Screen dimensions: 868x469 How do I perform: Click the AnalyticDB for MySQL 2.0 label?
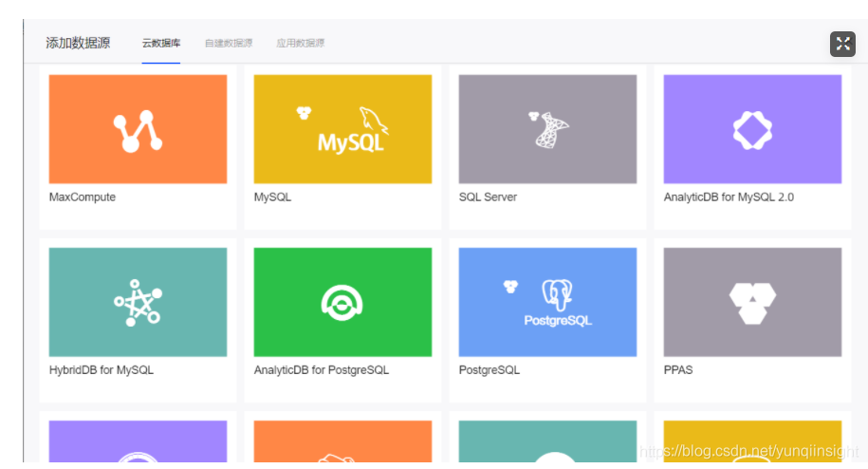pyautogui.click(x=729, y=197)
